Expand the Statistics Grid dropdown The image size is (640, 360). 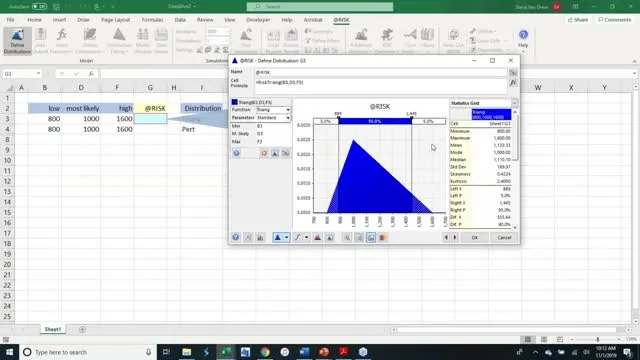coord(514,103)
